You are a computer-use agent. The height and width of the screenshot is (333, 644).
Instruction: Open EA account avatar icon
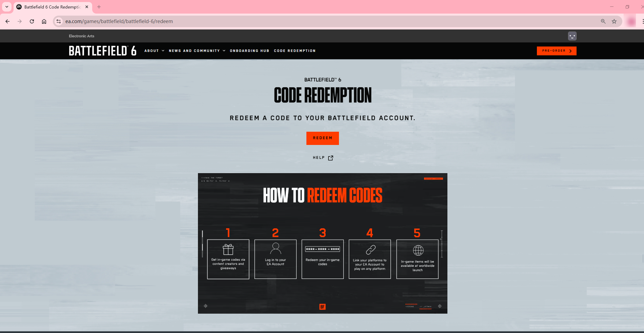click(572, 36)
